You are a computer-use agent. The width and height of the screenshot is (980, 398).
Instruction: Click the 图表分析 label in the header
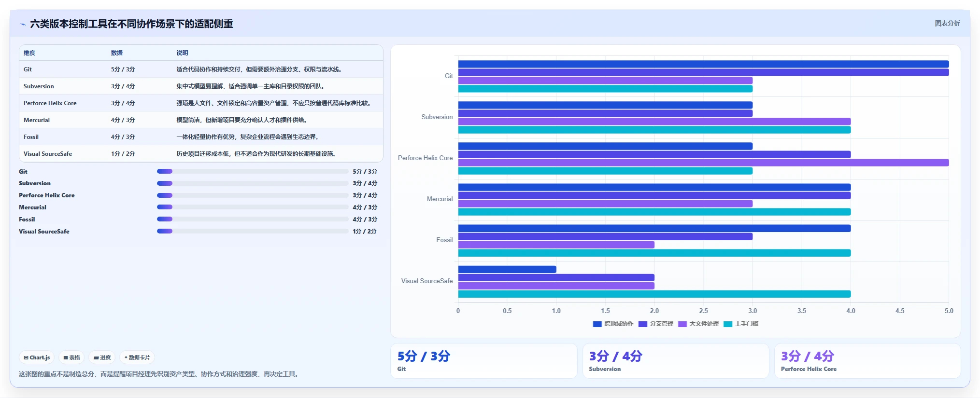tap(947, 23)
